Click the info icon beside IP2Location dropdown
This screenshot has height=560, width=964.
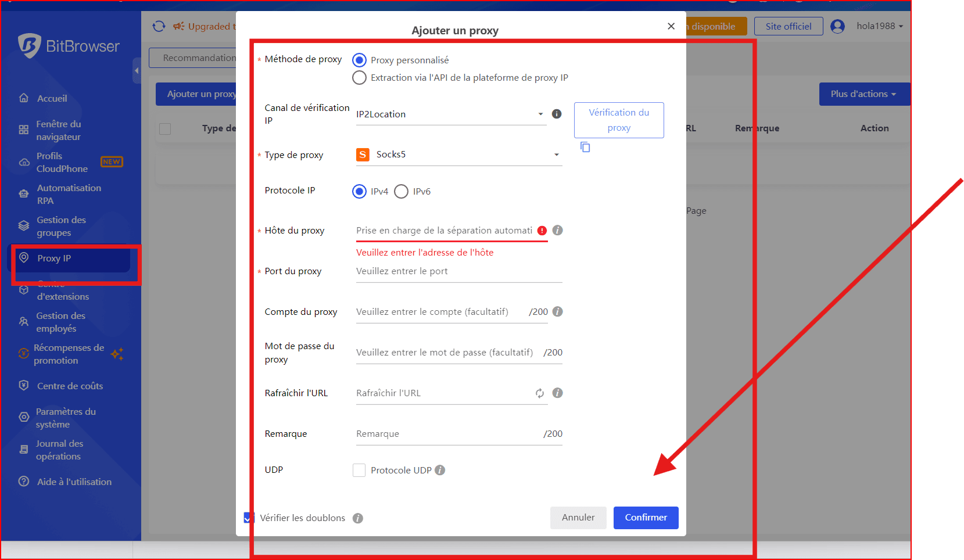(557, 114)
